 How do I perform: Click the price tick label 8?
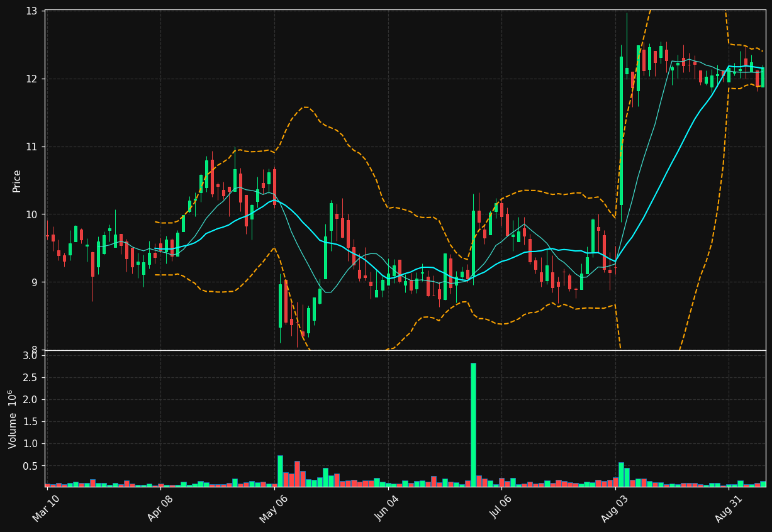pos(35,350)
